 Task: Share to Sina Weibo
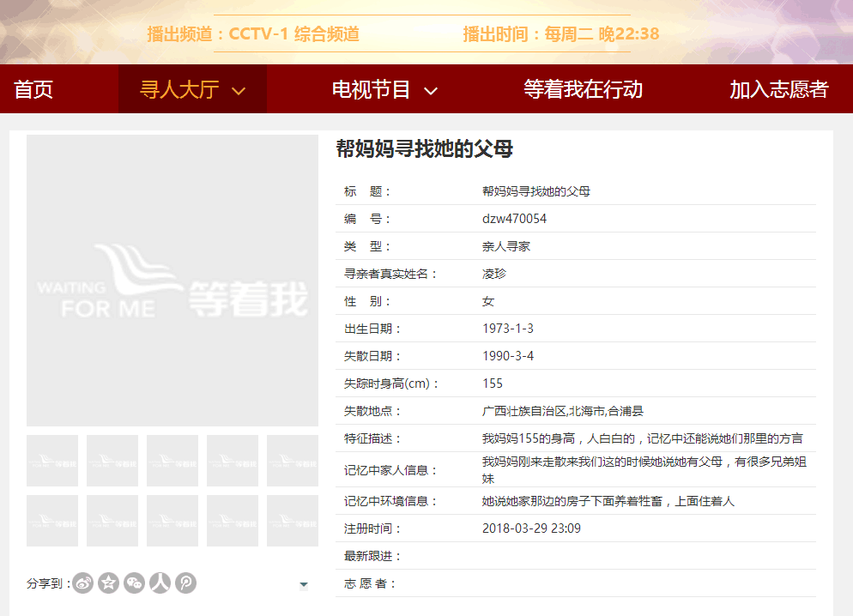[x=83, y=583]
